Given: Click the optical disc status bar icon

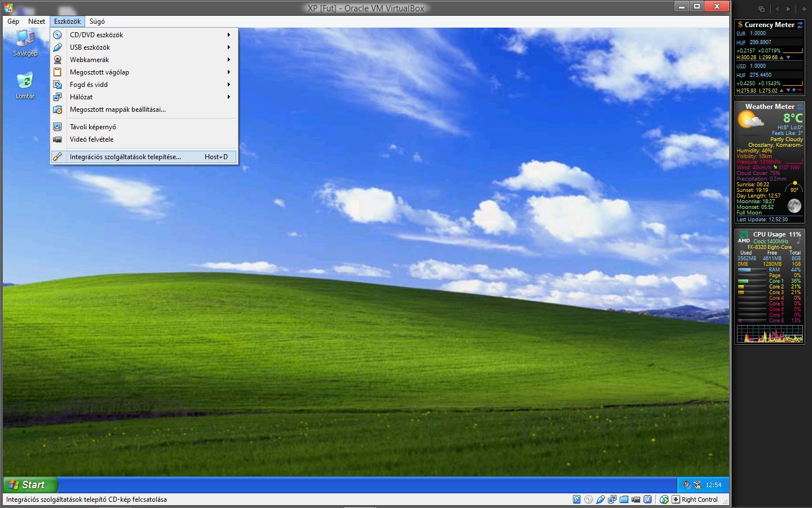Looking at the screenshot, I should (x=588, y=500).
